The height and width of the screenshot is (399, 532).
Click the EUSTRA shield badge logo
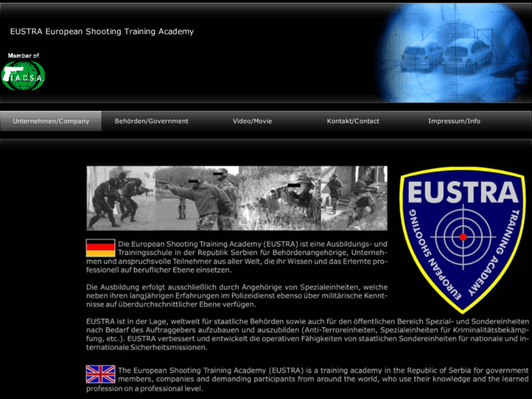[462, 239]
